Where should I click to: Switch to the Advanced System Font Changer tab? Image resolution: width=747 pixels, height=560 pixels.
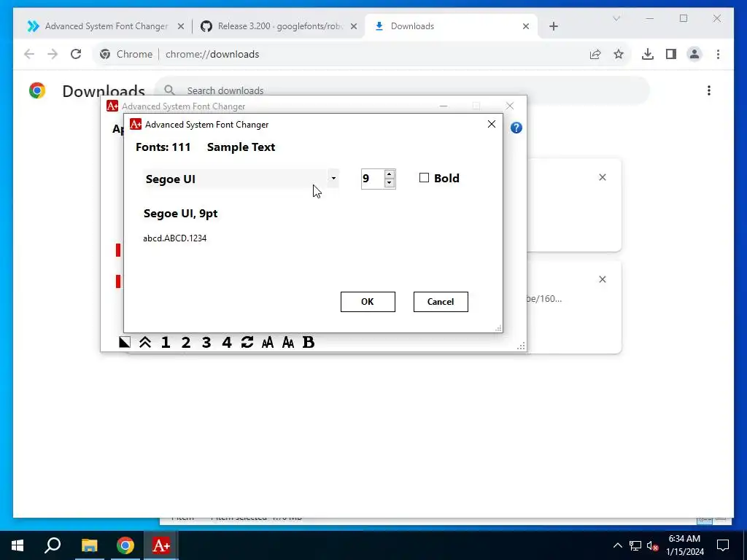tap(106, 26)
